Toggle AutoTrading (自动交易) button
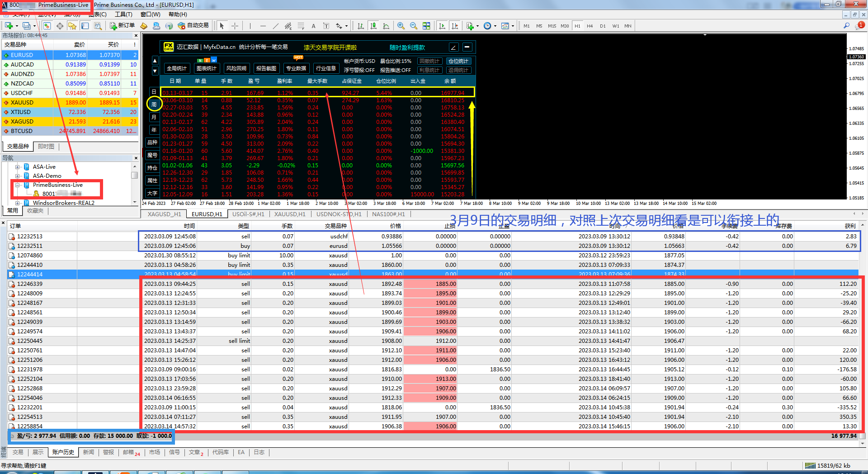868x474 pixels. pyautogui.click(x=193, y=26)
